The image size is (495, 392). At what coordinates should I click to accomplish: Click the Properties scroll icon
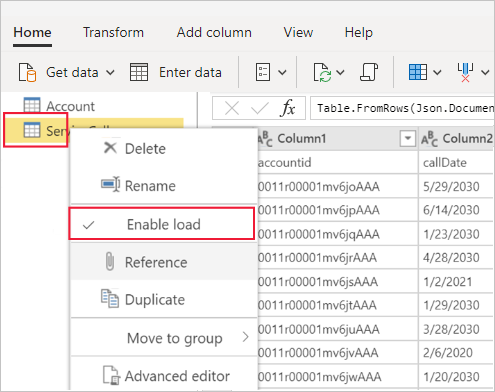point(369,72)
